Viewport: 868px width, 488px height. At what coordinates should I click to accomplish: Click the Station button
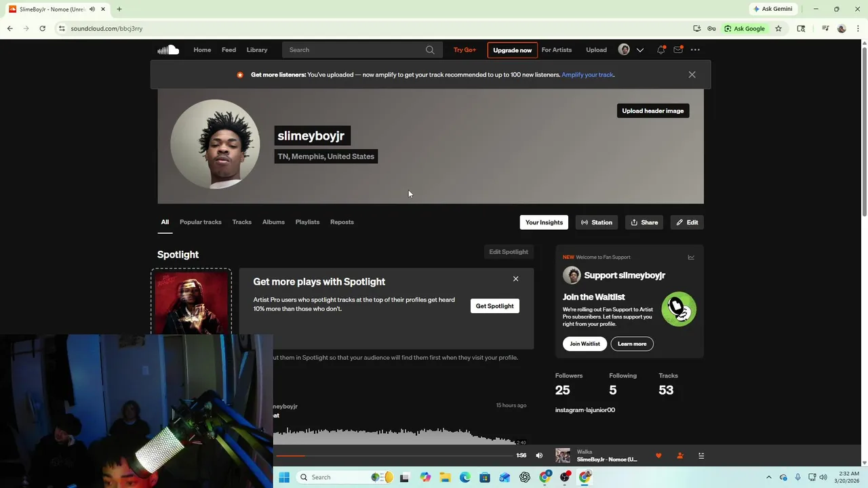tap(597, 222)
